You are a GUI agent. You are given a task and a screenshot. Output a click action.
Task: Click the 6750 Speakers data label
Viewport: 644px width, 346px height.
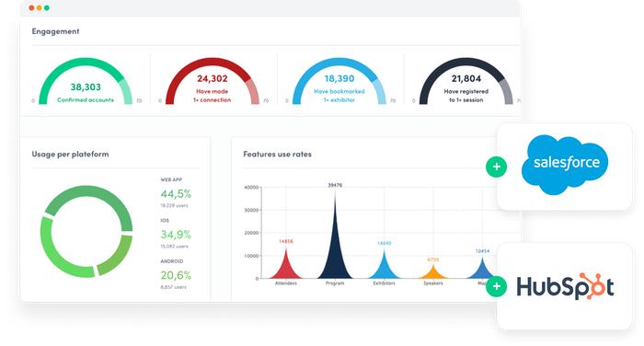coord(433,259)
